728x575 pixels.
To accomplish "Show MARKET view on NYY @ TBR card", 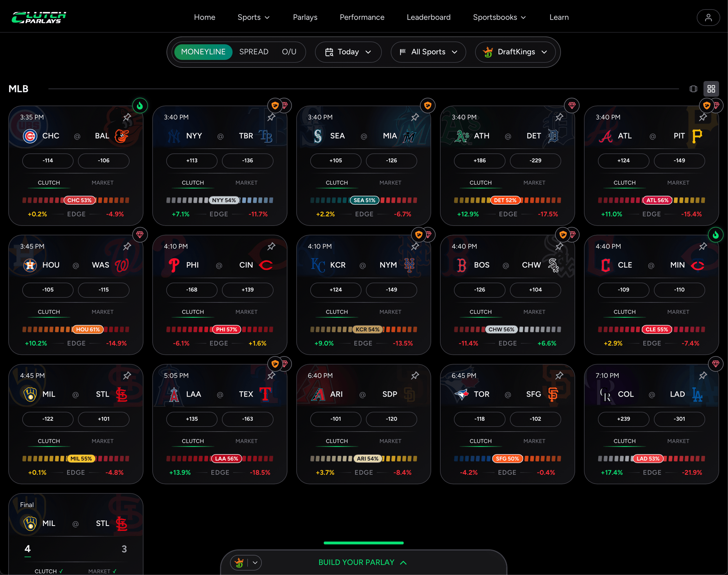I will (x=246, y=183).
